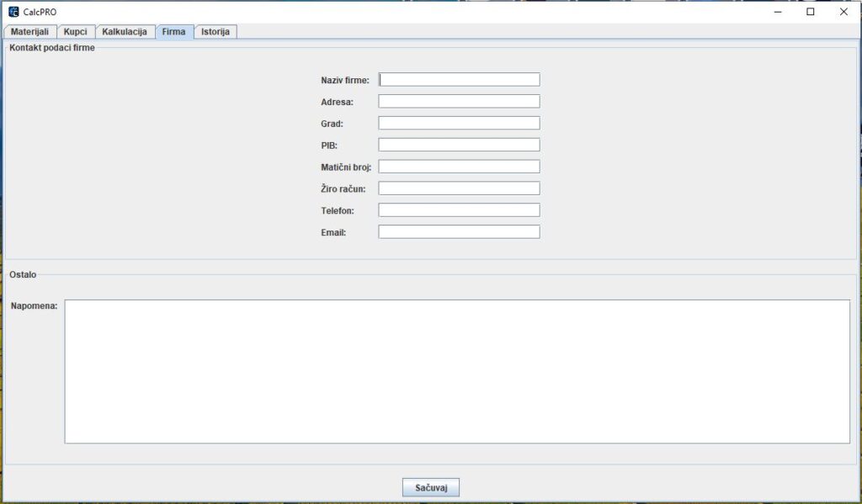Image resolution: width=862 pixels, height=504 pixels.
Task: Minimize the CalcPRO window
Action: [778, 12]
